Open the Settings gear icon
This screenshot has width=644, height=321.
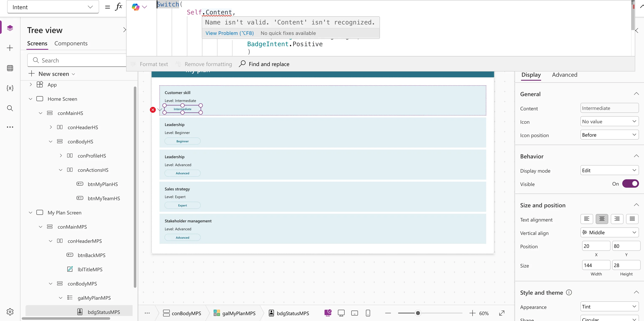point(10,312)
